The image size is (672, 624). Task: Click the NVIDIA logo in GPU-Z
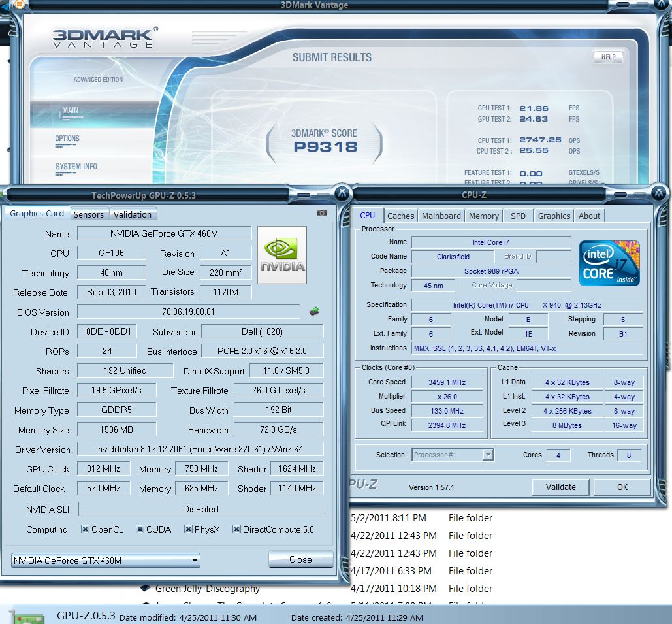282,255
